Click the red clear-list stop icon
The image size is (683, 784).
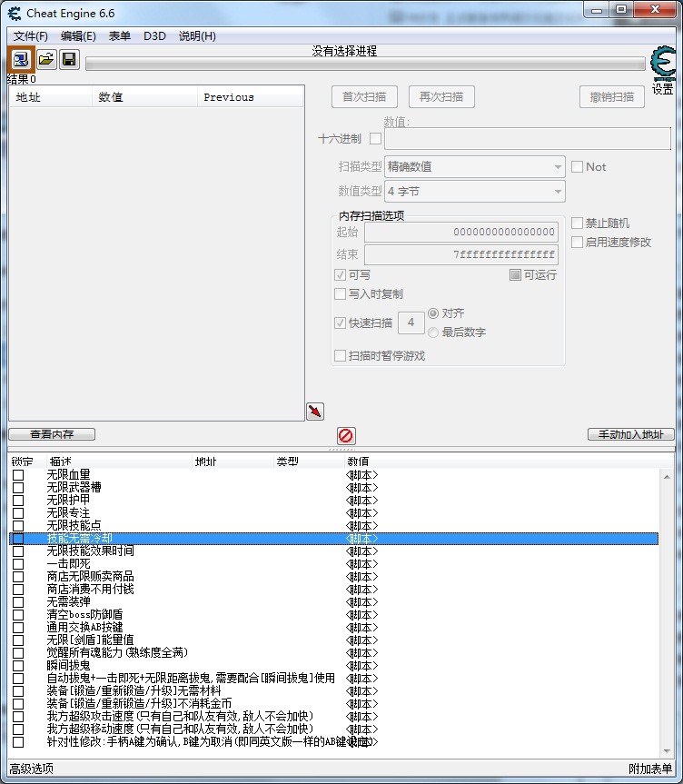(346, 435)
